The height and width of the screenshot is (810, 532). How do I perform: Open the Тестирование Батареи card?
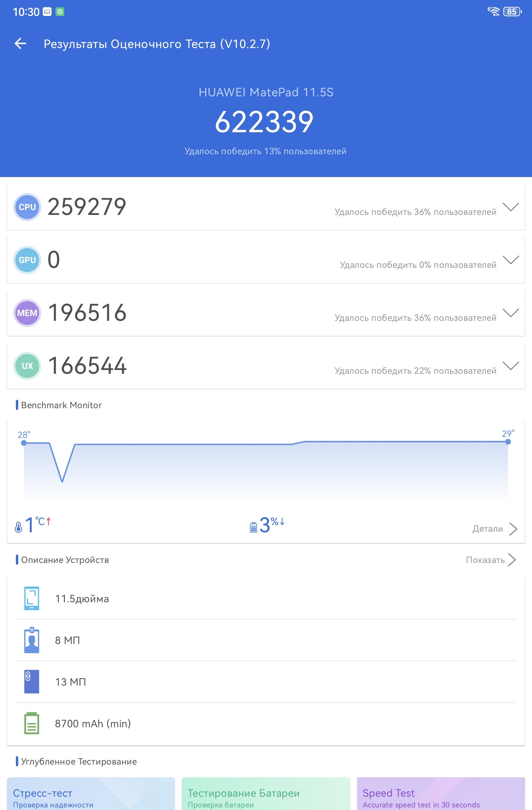pos(266,794)
